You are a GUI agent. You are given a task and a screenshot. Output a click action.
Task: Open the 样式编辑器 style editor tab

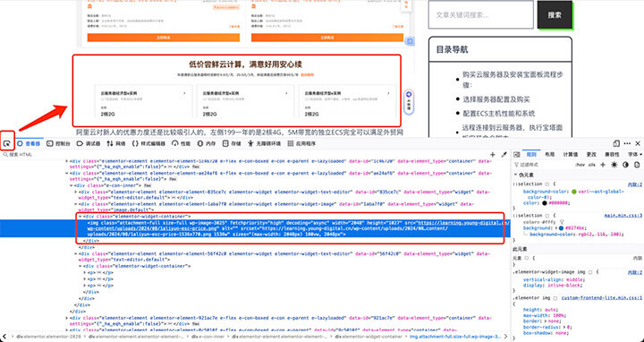148,143
